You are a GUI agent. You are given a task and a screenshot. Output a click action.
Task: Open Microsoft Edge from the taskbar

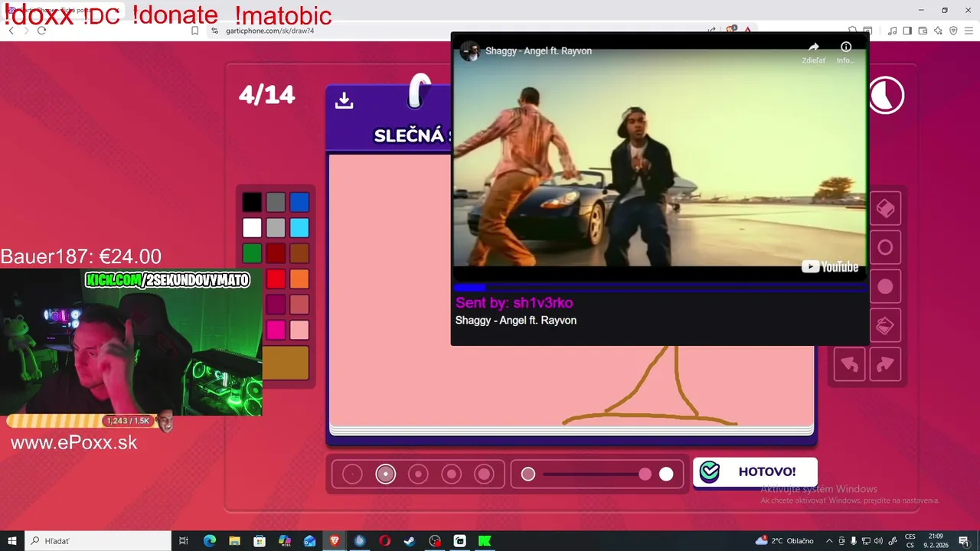tap(210, 541)
